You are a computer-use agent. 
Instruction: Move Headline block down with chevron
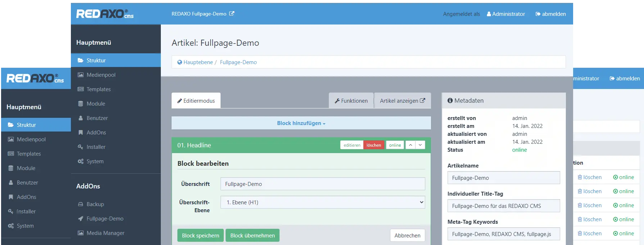coord(420,145)
